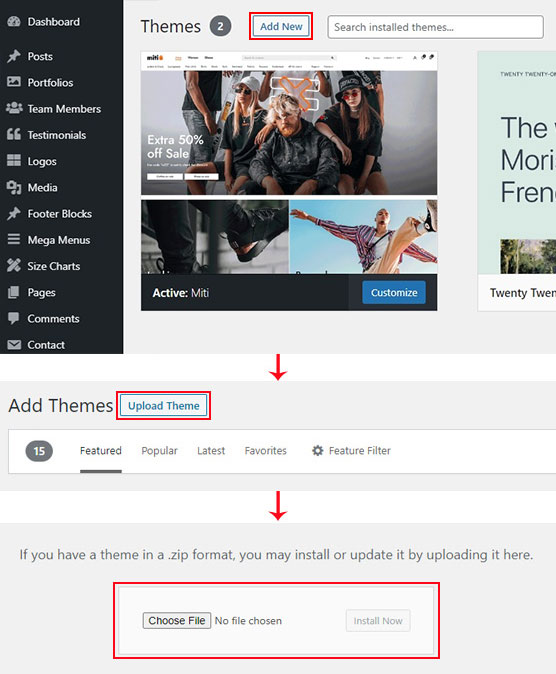Click the theme count badge '15'
Image resolution: width=556 pixels, height=674 pixels.
click(x=39, y=451)
